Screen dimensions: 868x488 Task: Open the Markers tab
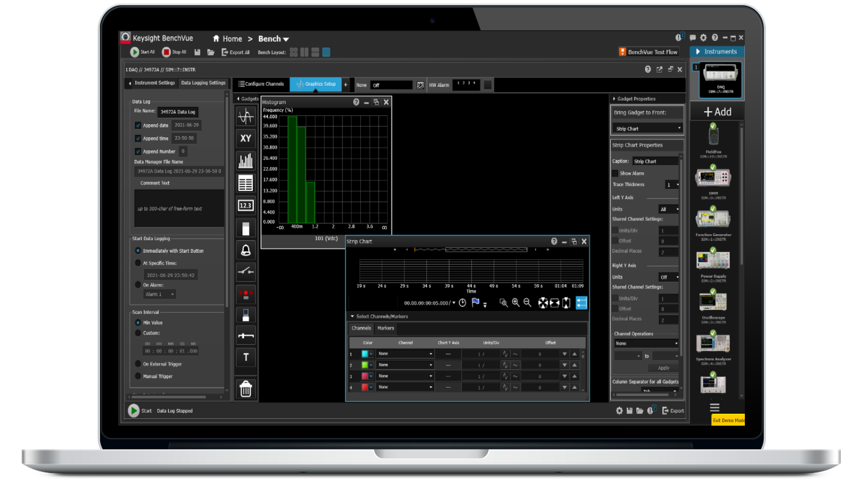386,328
